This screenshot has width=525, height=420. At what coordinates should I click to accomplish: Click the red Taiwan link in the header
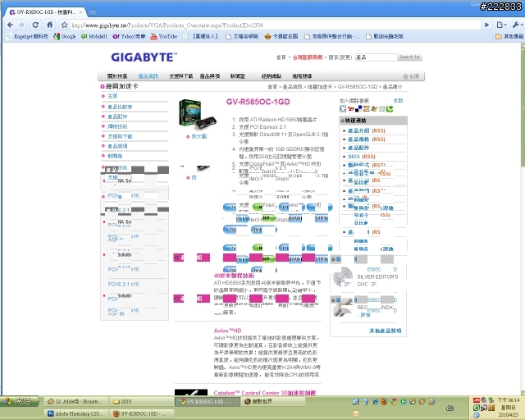[308, 57]
